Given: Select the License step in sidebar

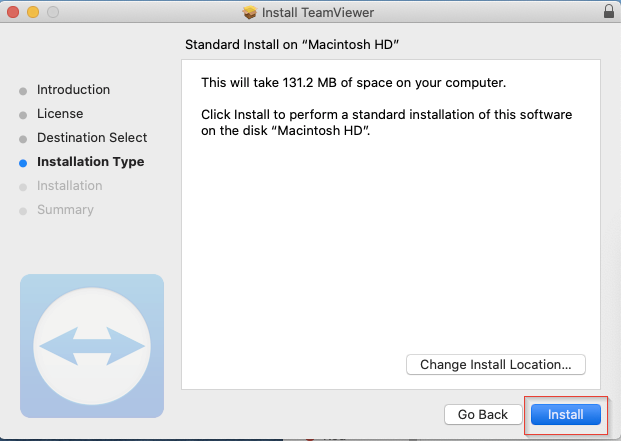Looking at the screenshot, I should pyautogui.click(x=60, y=114).
